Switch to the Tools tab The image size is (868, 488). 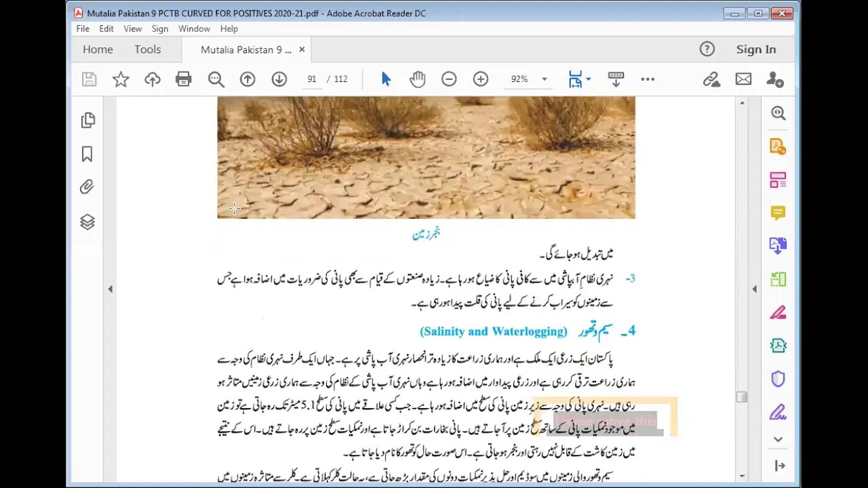pyautogui.click(x=148, y=49)
